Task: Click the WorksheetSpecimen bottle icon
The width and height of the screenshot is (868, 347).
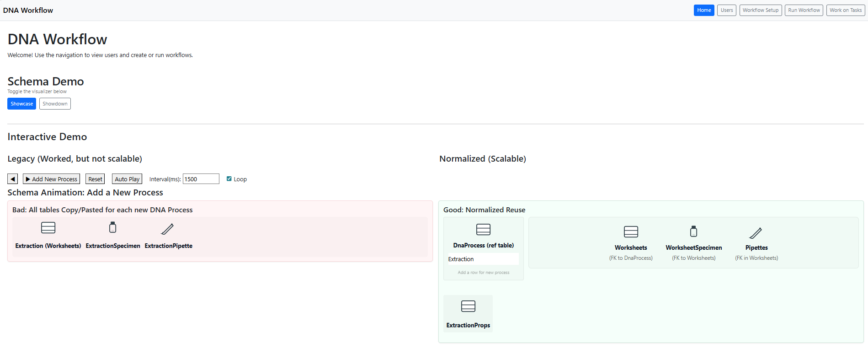Action: (x=693, y=231)
